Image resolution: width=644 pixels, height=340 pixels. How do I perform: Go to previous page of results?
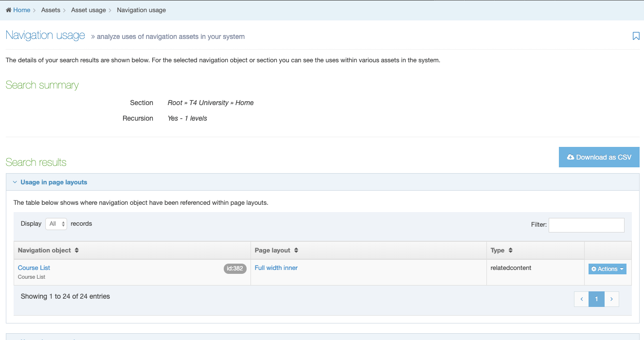tap(581, 299)
